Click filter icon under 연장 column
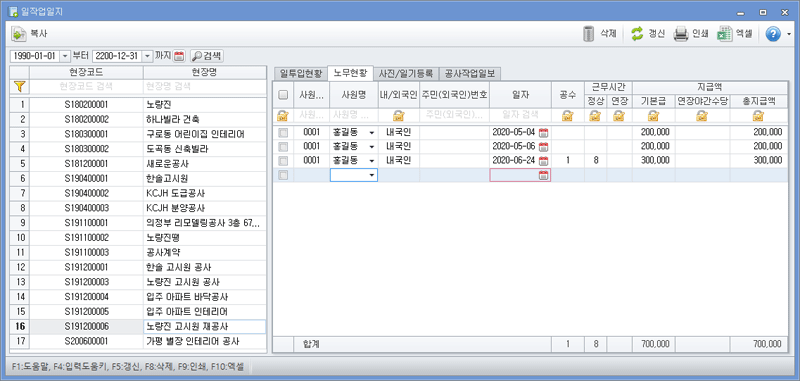 click(x=619, y=116)
